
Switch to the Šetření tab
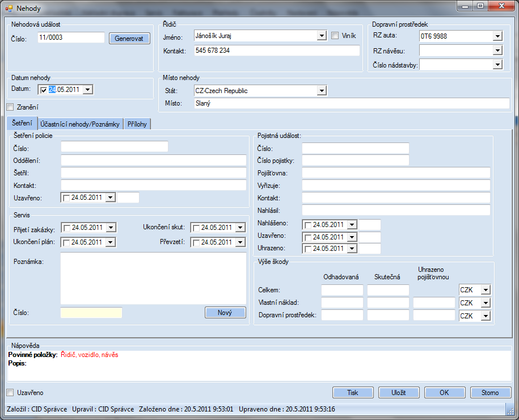tap(22, 123)
